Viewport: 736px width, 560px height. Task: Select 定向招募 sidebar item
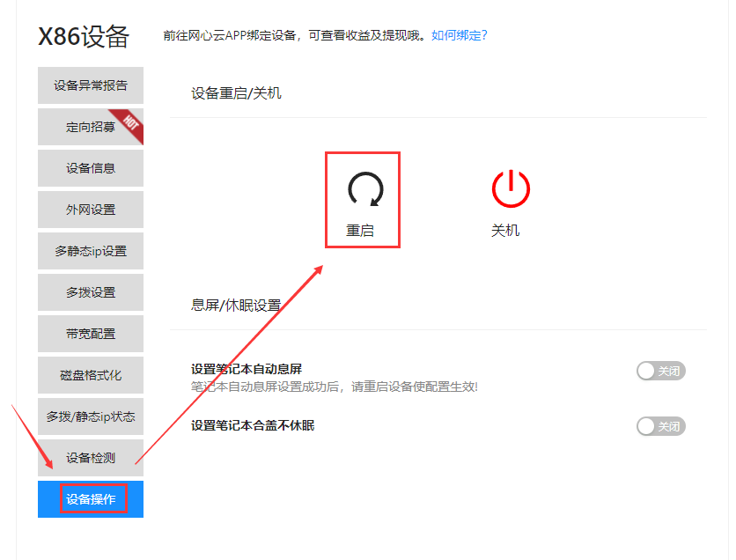(x=89, y=127)
